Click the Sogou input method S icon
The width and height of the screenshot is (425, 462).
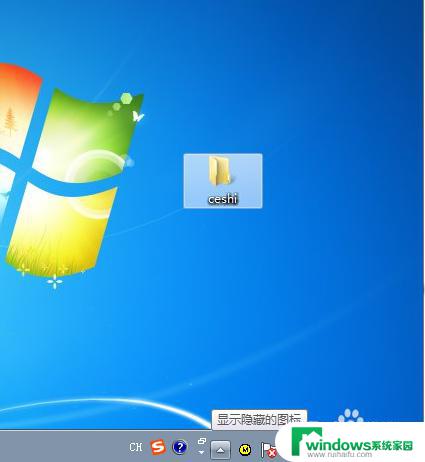pos(158,447)
